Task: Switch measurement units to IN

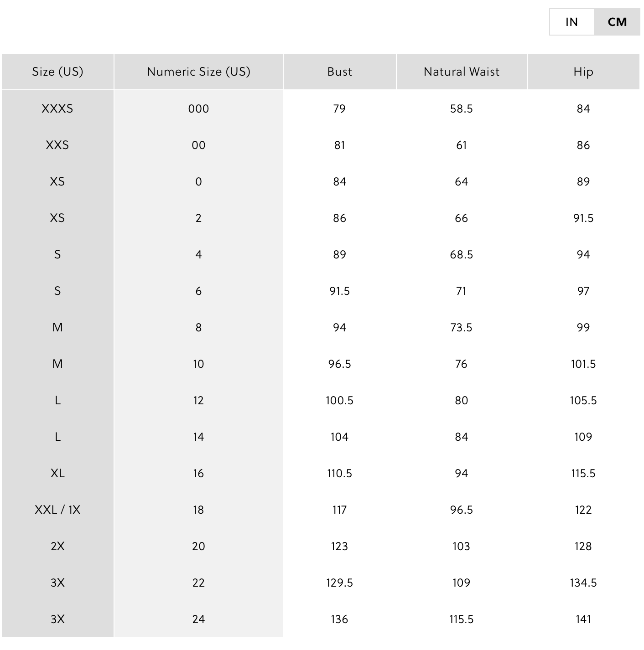Action: [x=571, y=22]
